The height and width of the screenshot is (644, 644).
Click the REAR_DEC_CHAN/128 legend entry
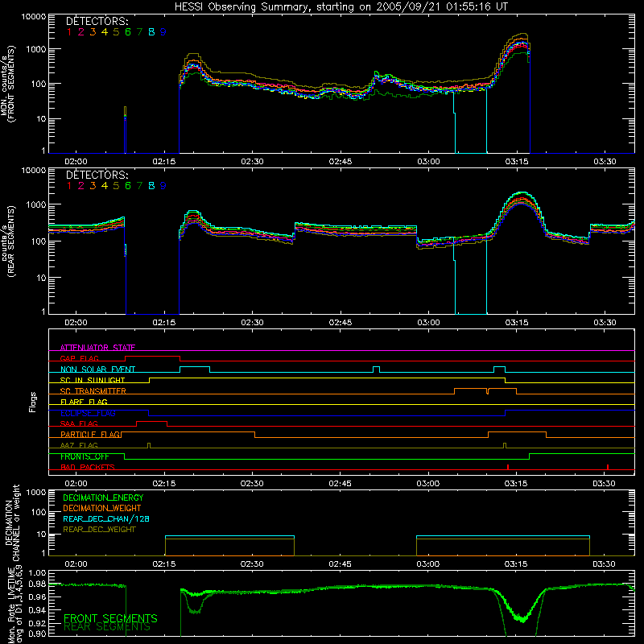point(106,518)
